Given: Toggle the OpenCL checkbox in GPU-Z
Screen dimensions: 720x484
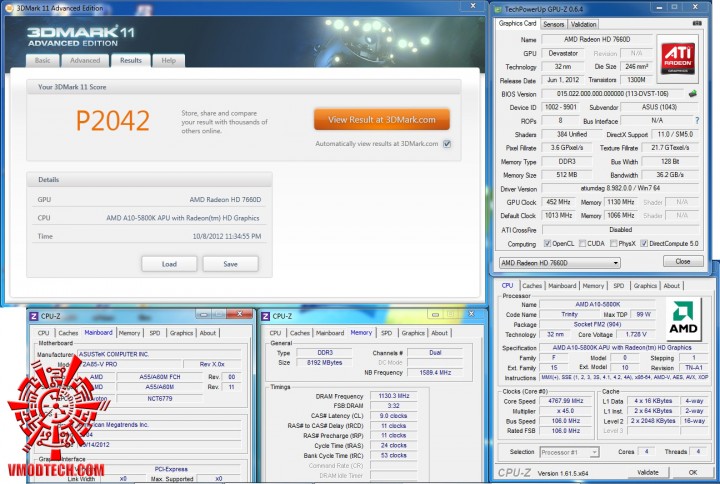Looking at the screenshot, I should click(547, 243).
